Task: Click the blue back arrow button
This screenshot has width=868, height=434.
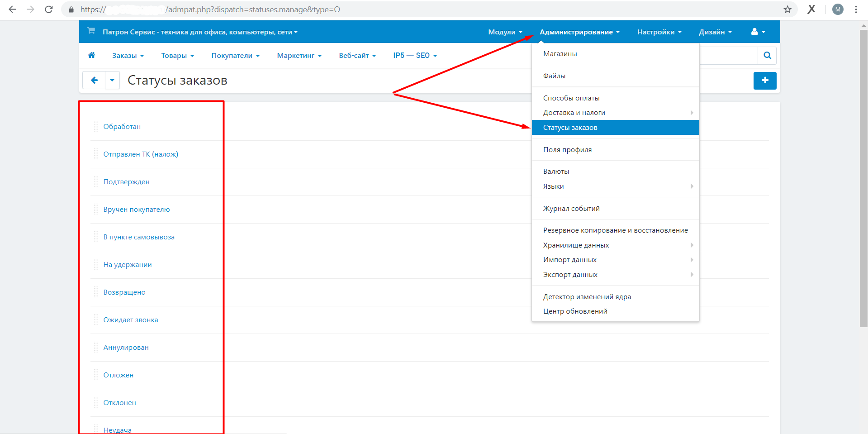Action: coord(94,80)
